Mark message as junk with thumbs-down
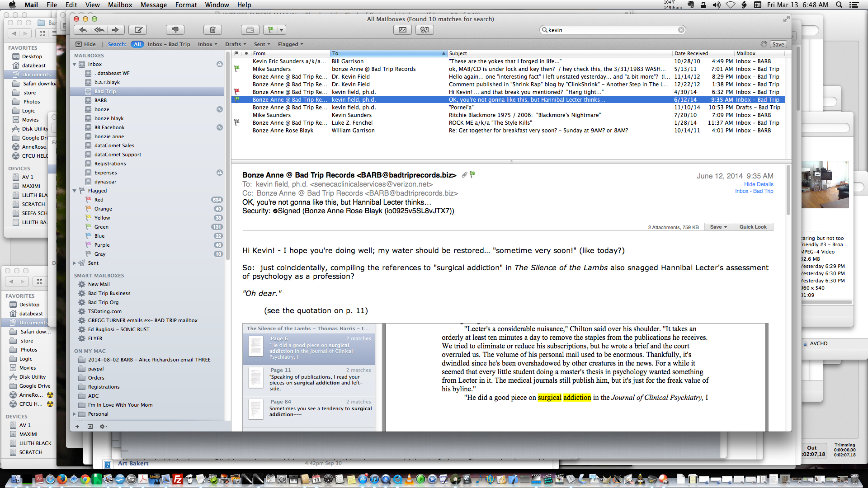Image resolution: width=868 pixels, height=488 pixels. (175, 30)
